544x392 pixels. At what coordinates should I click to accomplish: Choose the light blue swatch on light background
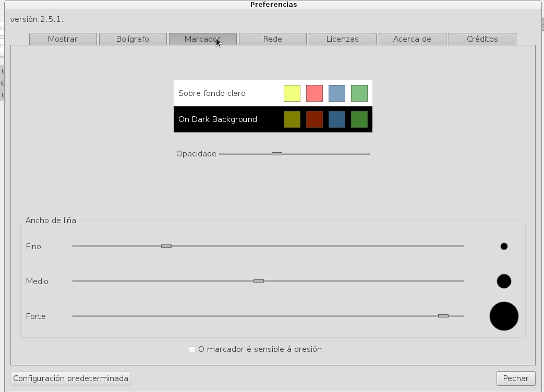(337, 93)
